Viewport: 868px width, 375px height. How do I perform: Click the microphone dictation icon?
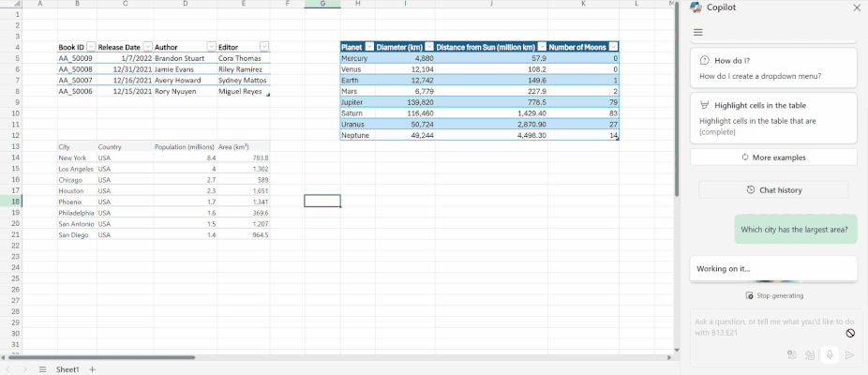pos(830,354)
